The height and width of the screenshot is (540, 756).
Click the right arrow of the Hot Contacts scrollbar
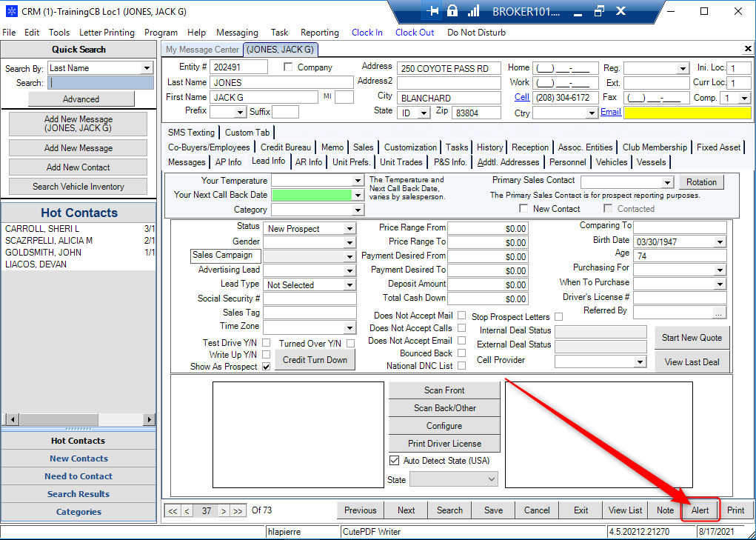point(150,419)
